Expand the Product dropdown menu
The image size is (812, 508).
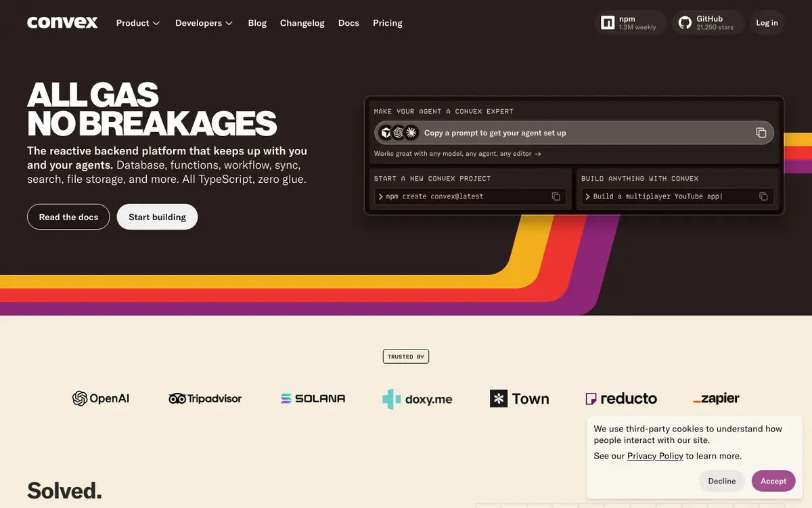(138, 23)
